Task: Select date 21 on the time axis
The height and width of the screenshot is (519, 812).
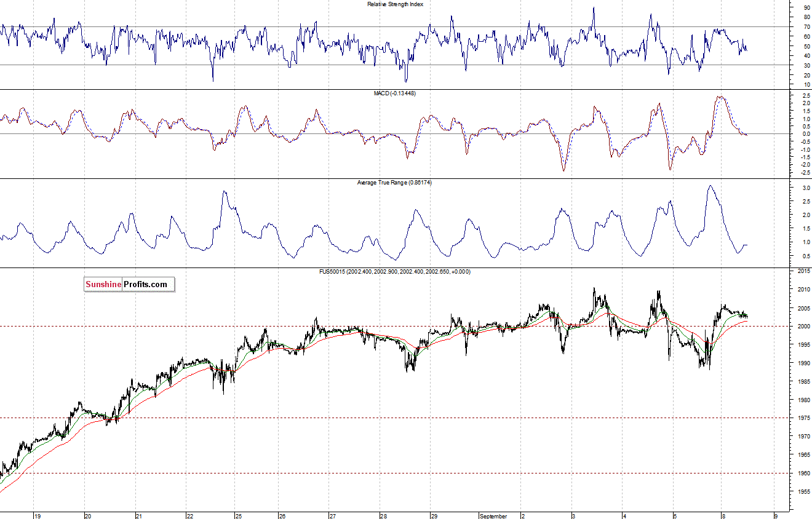Action: (139, 516)
